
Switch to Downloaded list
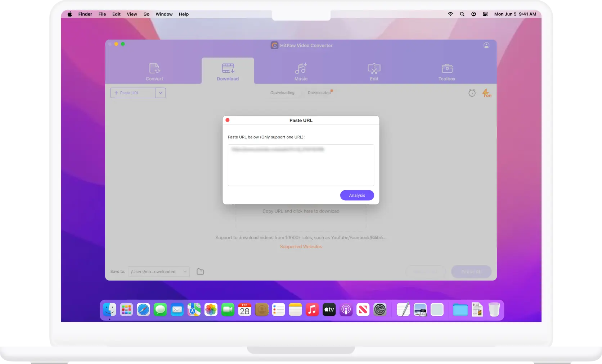tap(319, 93)
